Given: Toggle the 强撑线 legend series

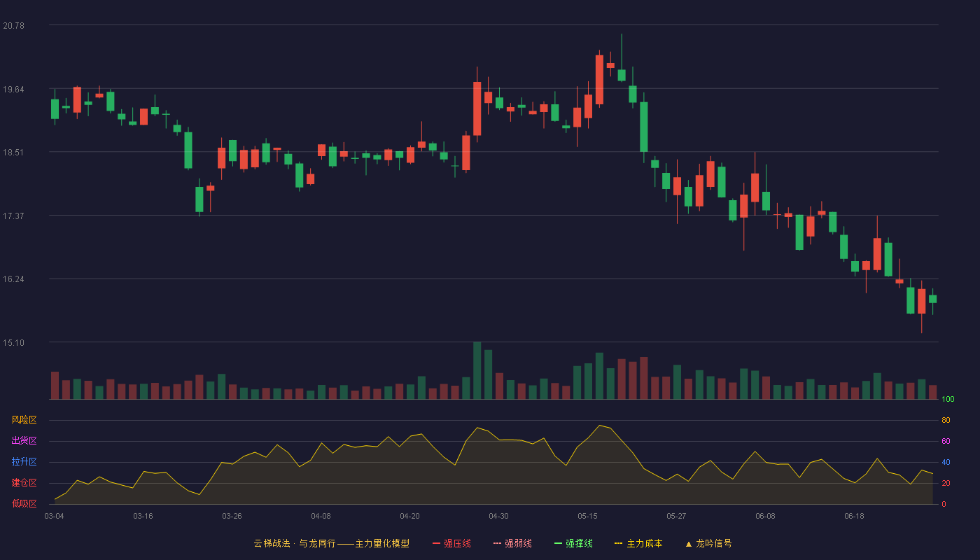Looking at the screenshot, I should pyautogui.click(x=573, y=543).
